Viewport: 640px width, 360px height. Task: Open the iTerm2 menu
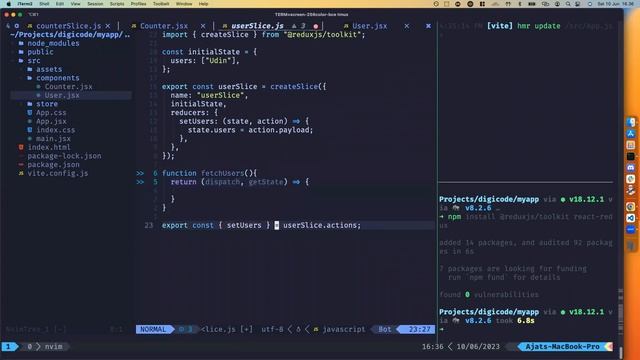[x=25, y=4]
